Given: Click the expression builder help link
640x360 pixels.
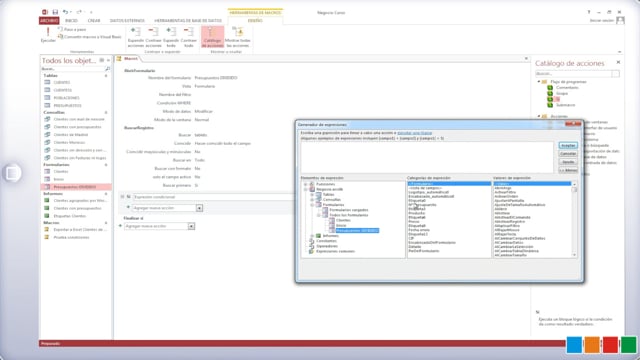Looking at the screenshot, I should [x=414, y=133].
